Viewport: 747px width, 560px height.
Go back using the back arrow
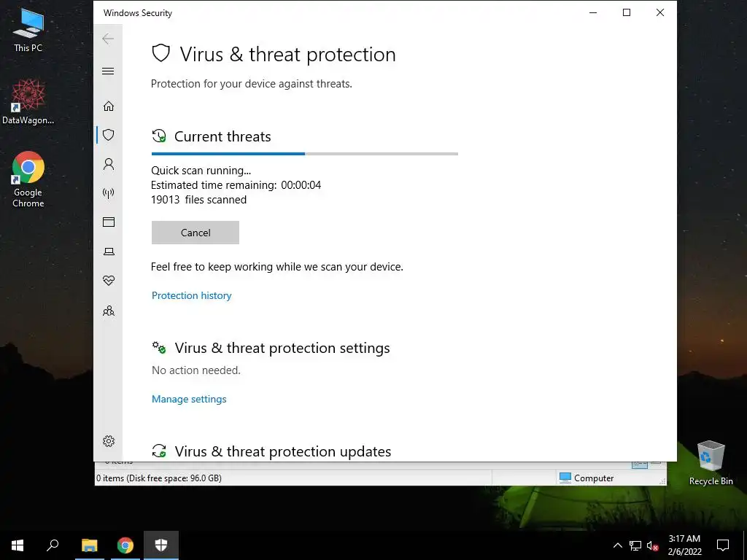108,39
